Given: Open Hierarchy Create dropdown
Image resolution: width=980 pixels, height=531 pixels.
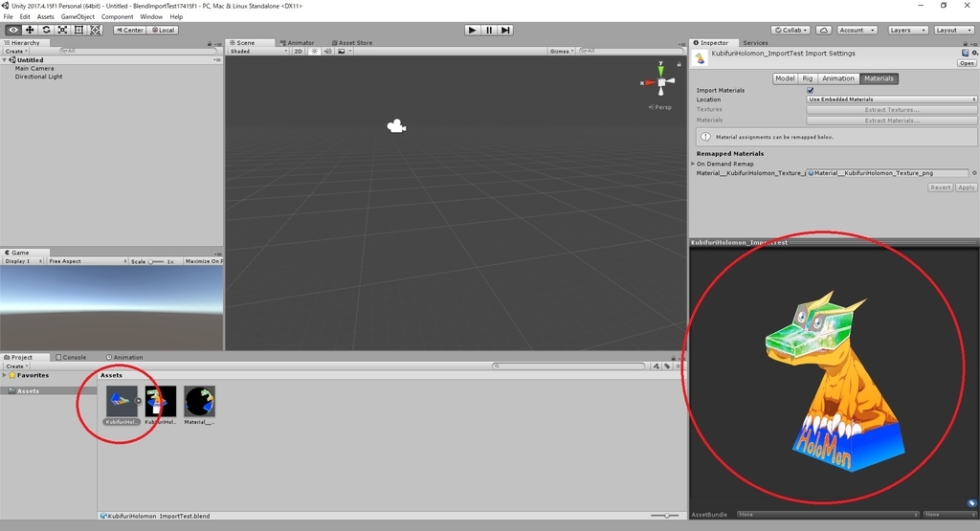Looking at the screenshot, I should [x=17, y=52].
